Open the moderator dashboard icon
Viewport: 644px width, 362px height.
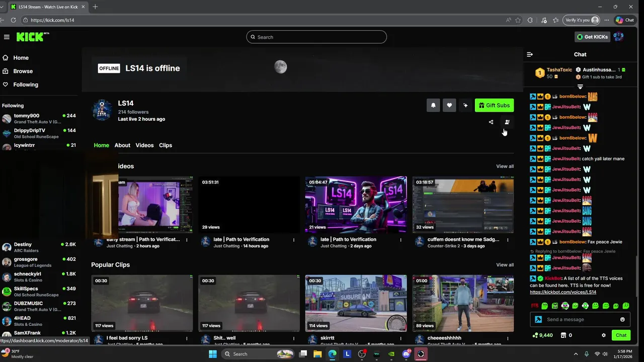(x=507, y=122)
